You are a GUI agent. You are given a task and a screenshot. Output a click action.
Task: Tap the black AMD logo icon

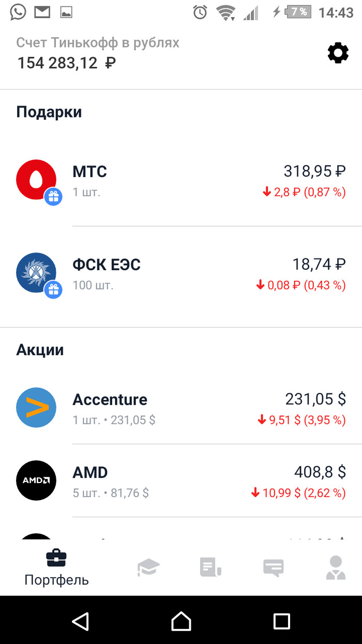pos(36,480)
